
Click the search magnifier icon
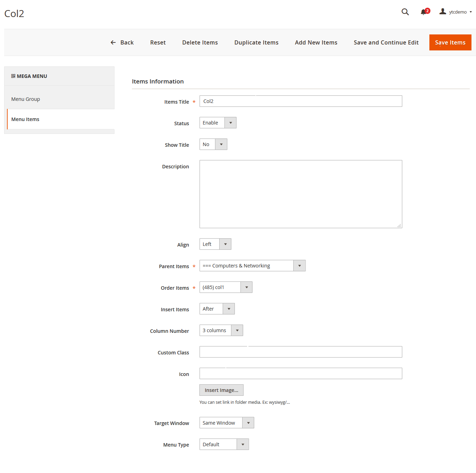coord(405,12)
